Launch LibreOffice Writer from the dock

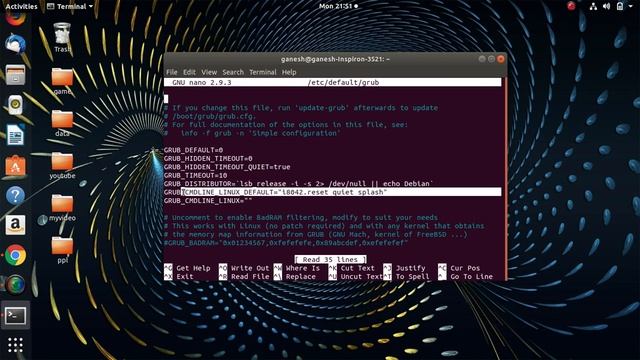tap(16, 135)
